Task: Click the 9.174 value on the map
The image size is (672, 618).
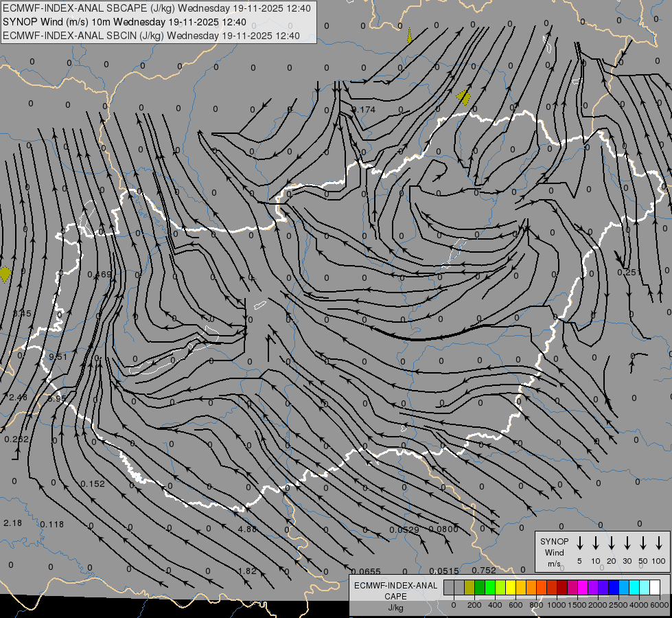Action: (363, 110)
